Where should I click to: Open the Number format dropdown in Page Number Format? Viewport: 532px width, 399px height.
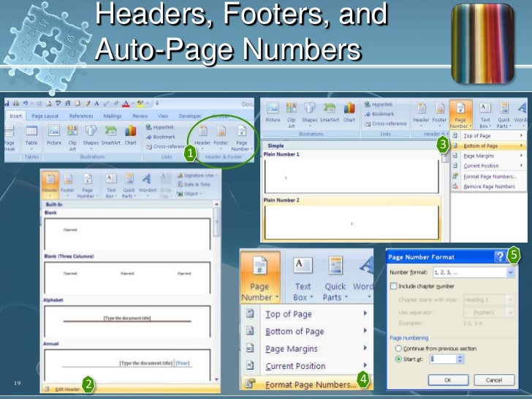tap(510, 272)
